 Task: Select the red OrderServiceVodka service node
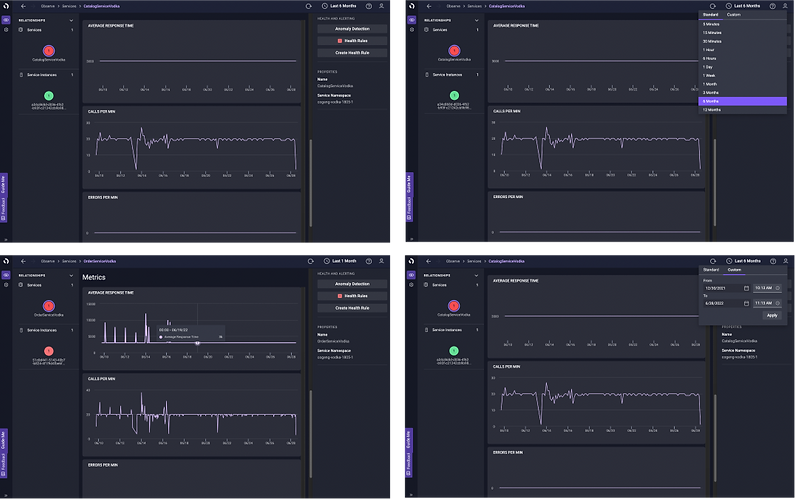[x=49, y=306]
